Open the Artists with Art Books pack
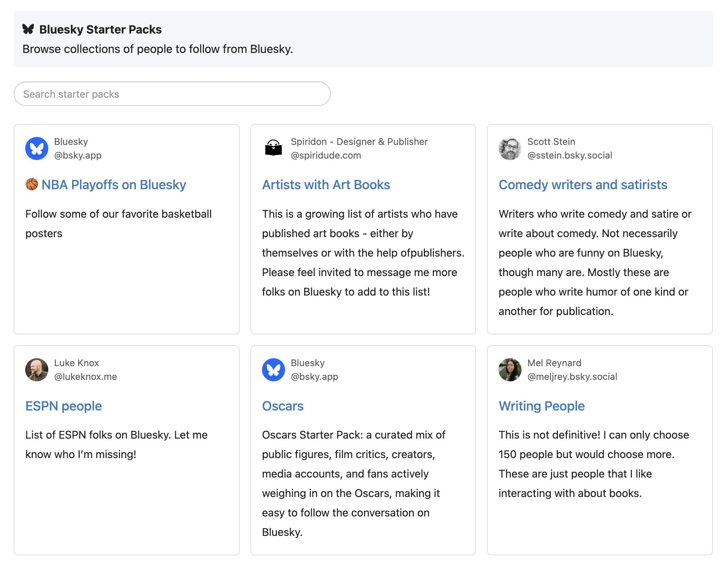The width and height of the screenshot is (728, 568). click(x=326, y=185)
